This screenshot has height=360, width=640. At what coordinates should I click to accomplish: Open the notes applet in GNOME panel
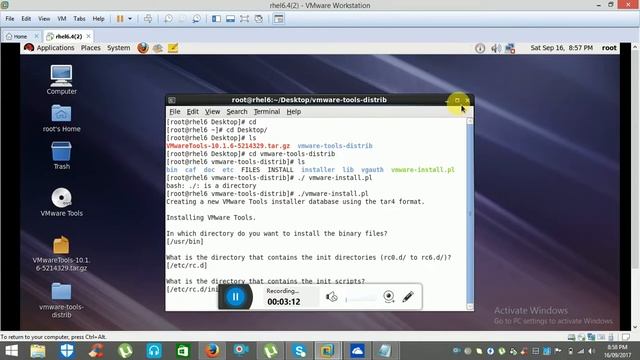tap(173, 48)
